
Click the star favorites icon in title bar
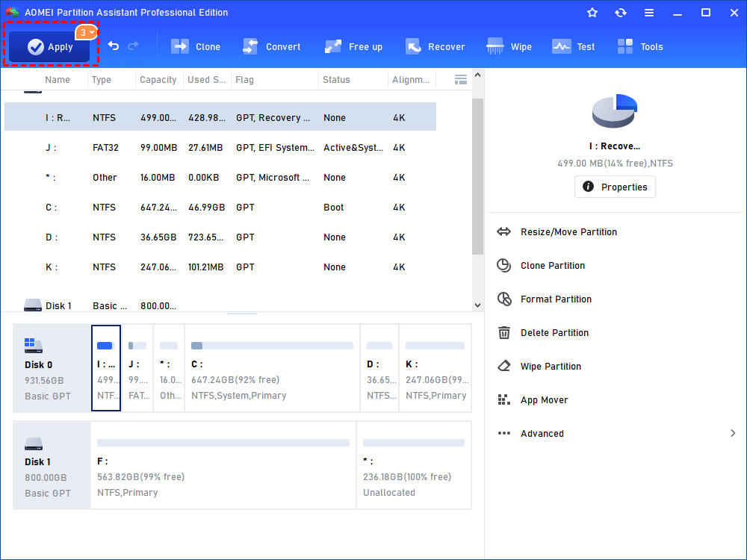[592, 13]
